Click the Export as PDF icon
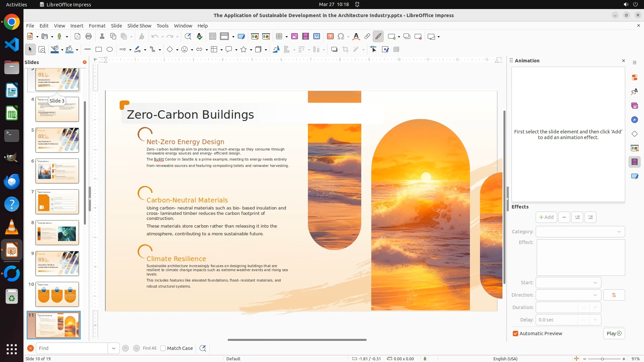 point(77,37)
